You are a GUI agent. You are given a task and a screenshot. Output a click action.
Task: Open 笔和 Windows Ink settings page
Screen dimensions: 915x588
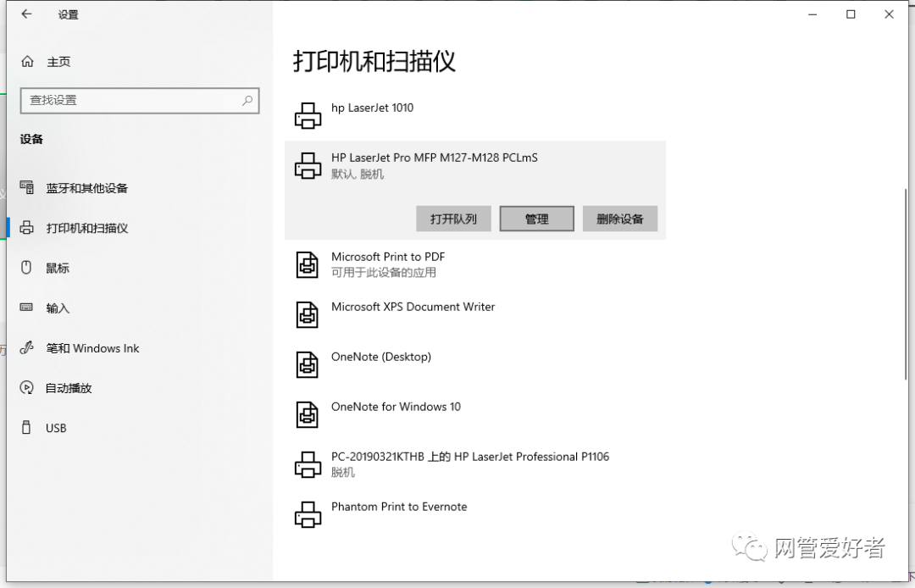point(93,348)
